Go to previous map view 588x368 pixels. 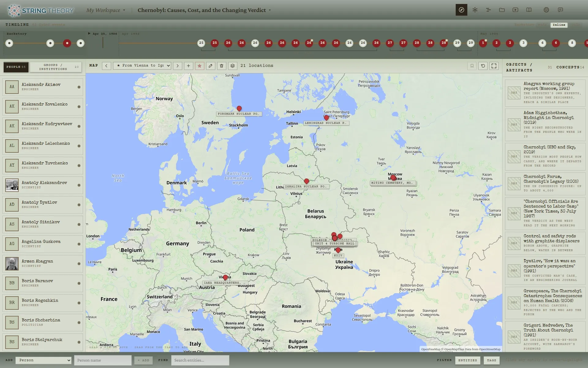106,66
